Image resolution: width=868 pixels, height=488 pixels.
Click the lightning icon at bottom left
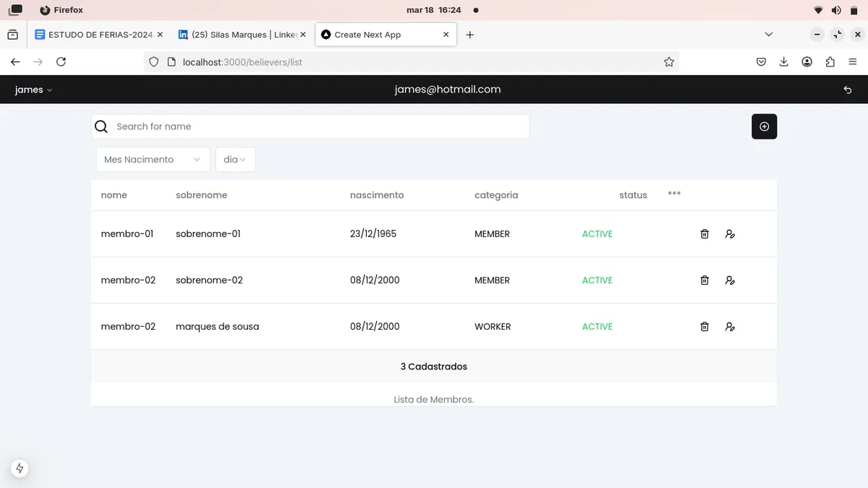(20, 468)
